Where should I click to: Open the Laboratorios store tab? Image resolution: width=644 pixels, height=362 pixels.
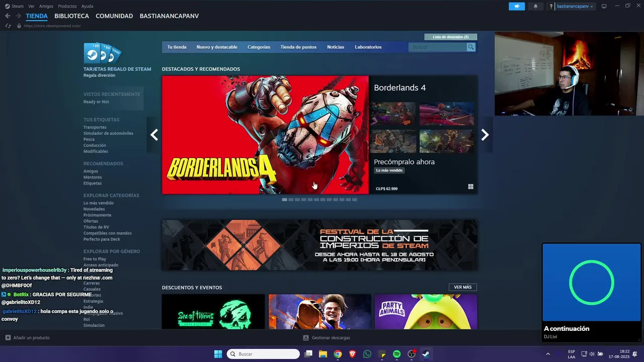pyautogui.click(x=368, y=47)
